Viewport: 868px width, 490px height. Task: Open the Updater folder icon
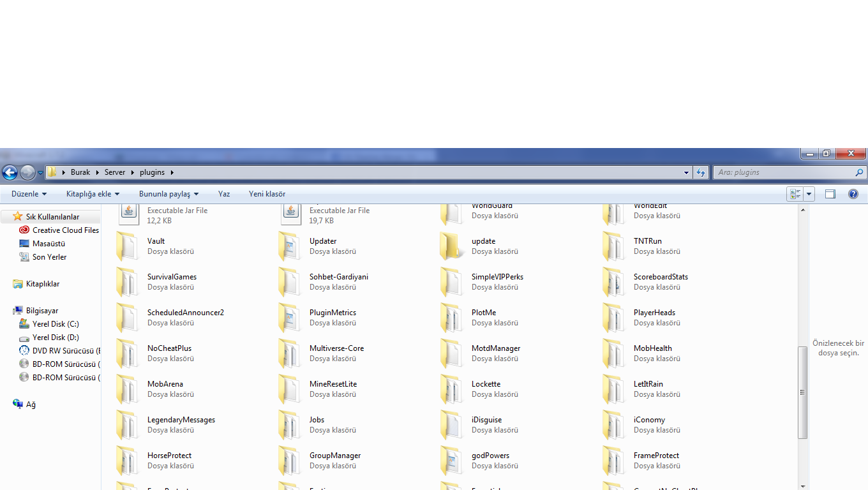click(x=290, y=246)
